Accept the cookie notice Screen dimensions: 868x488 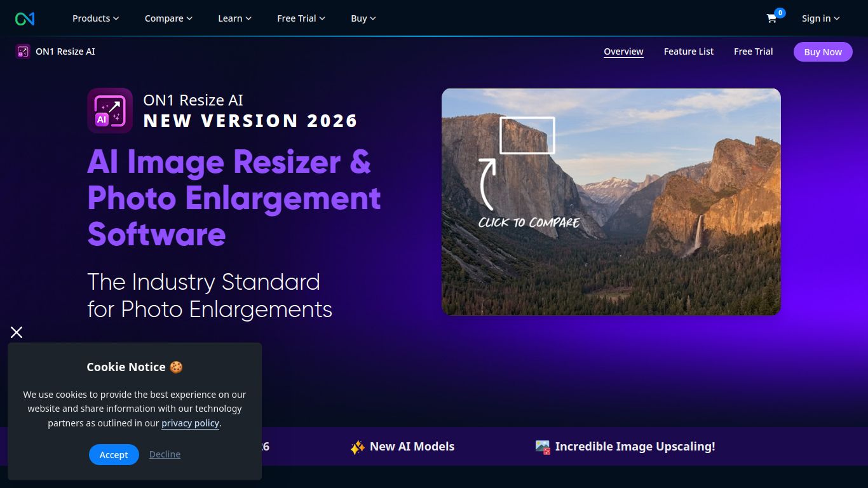(x=114, y=454)
